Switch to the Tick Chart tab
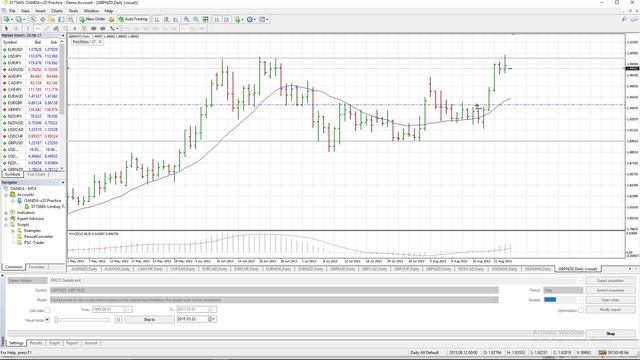This screenshot has width=640, height=360. [36, 174]
